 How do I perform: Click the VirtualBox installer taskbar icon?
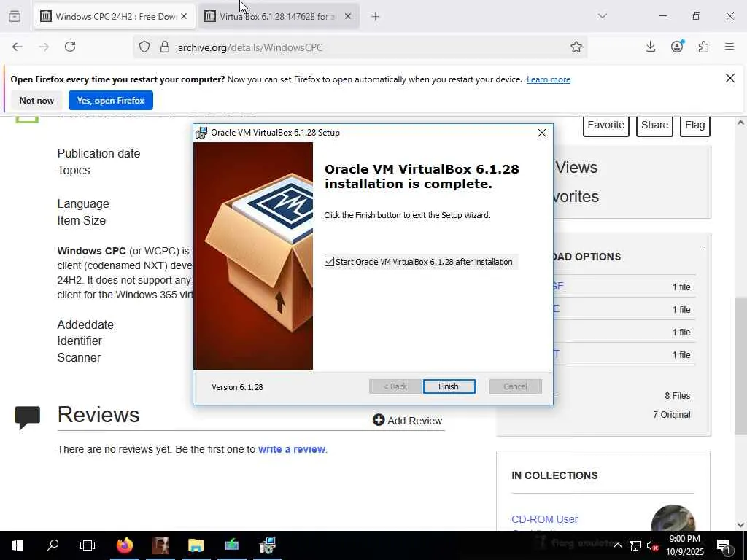point(268,545)
